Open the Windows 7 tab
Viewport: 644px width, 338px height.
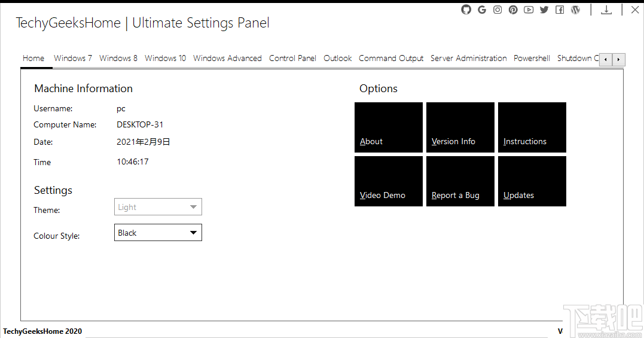pos(73,58)
